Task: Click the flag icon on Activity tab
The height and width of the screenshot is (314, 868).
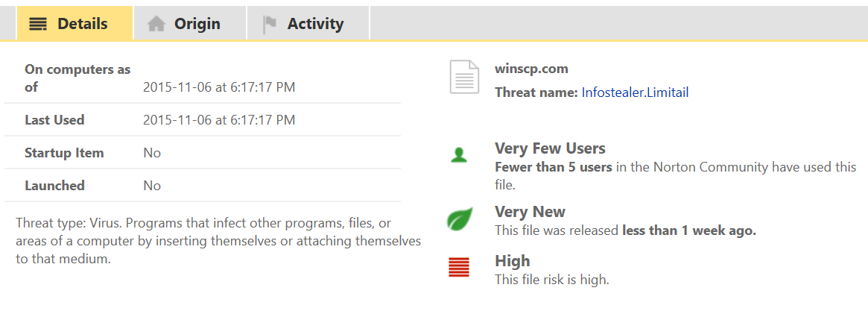Action: (x=269, y=25)
